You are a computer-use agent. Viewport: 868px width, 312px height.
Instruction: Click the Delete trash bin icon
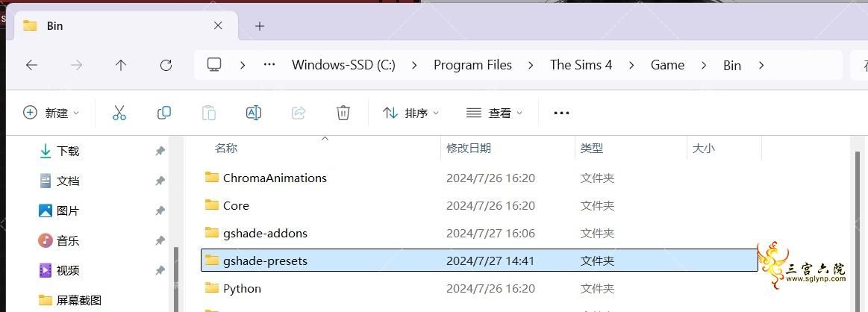(343, 113)
